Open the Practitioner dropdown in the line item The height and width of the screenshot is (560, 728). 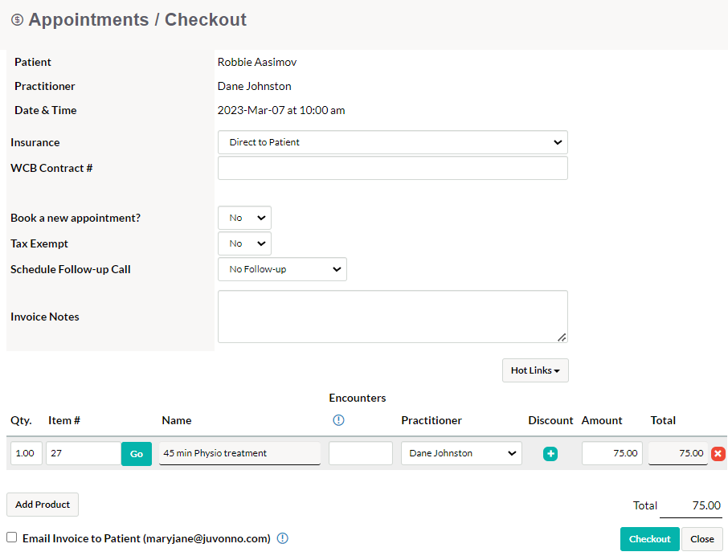[x=460, y=453]
